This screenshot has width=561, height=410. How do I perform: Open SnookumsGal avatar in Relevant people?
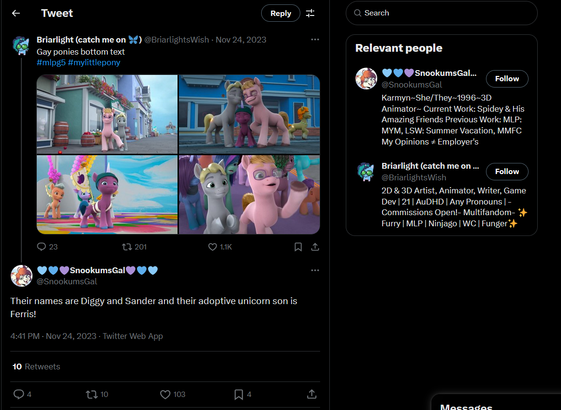tap(366, 78)
